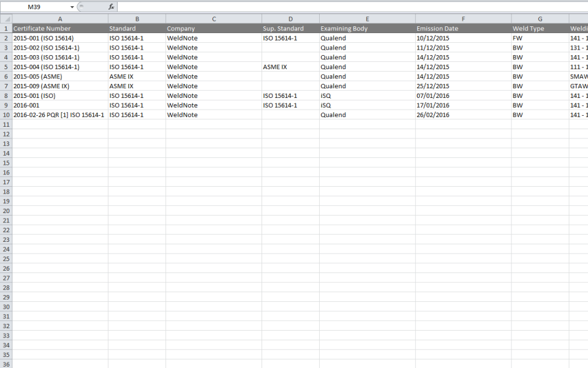Select cell '2015-005 (ASME)'
588x368 pixels.
60,77
